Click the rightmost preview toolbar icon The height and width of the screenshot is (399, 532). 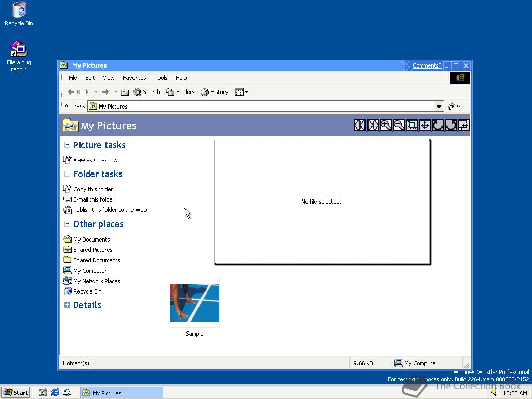coord(464,125)
